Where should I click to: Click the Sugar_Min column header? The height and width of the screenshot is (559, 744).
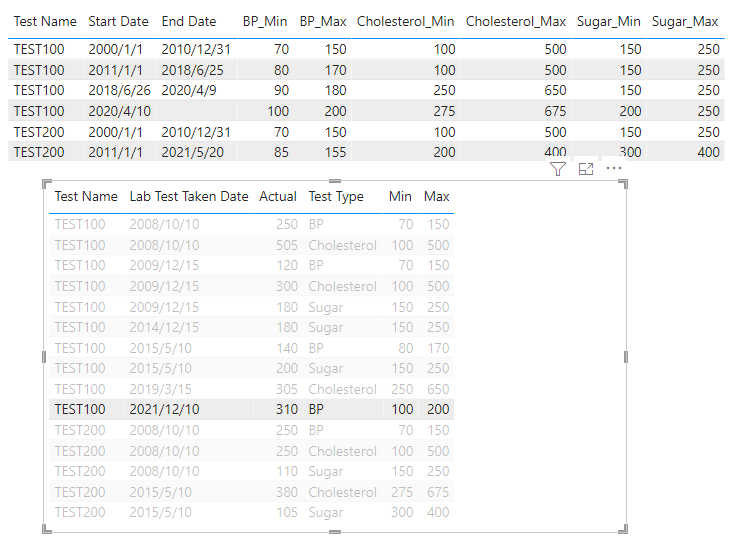click(609, 22)
